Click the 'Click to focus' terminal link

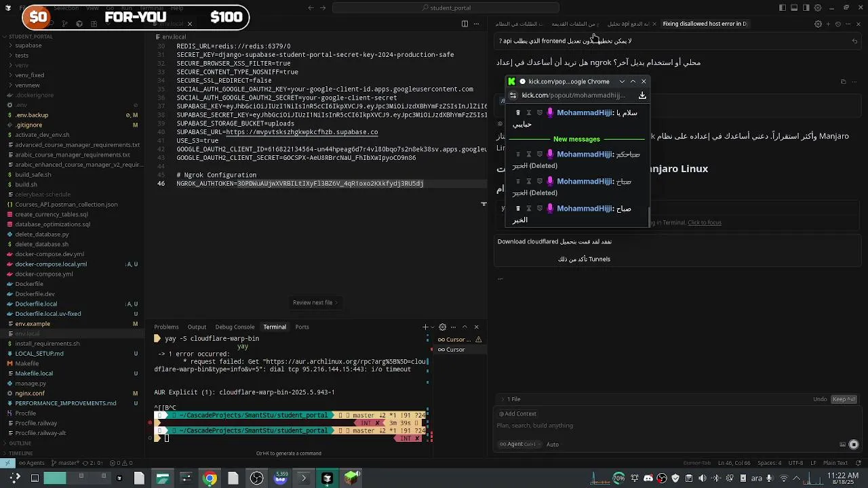coord(705,222)
